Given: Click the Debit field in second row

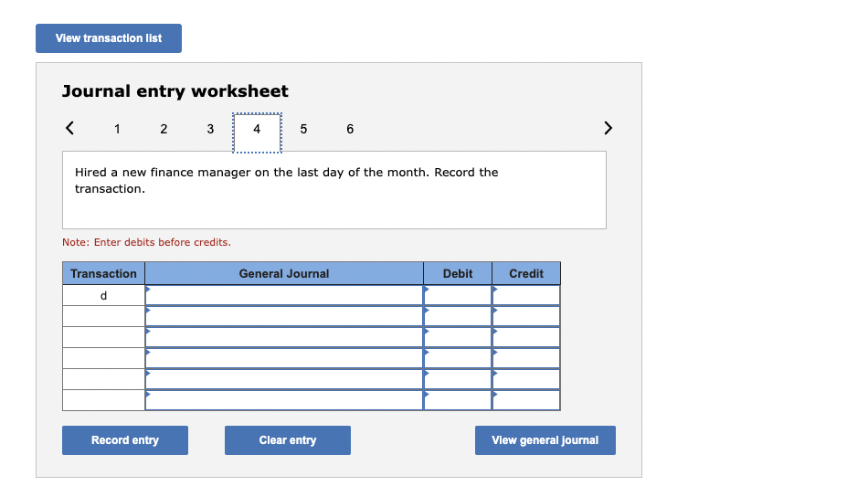Looking at the screenshot, I should pyautogui.click(x=458, y=316).
